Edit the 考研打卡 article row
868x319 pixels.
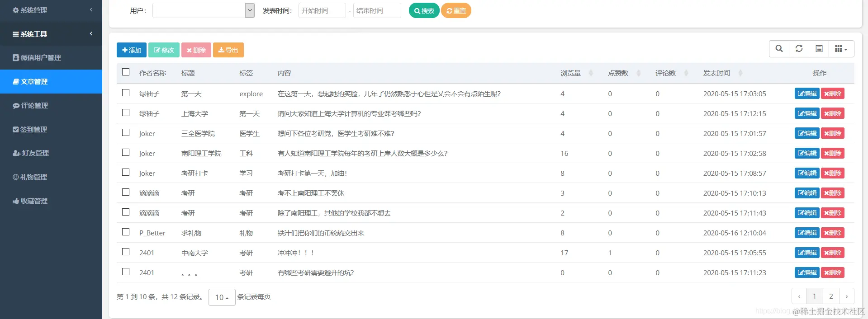point(807,173)
